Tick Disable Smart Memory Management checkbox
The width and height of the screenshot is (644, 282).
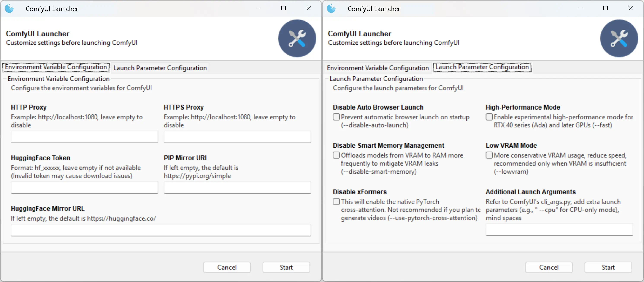336,155
